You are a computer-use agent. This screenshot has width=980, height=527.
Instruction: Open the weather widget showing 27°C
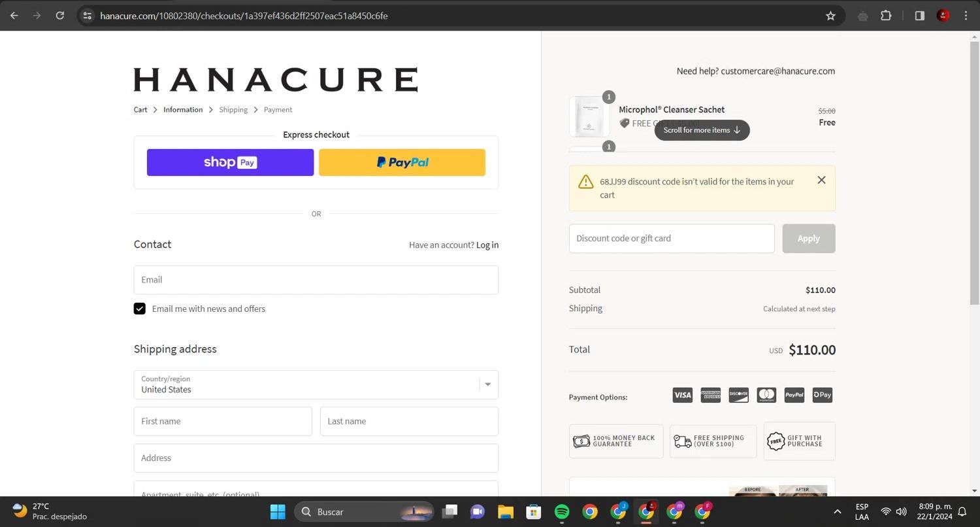[50, 512]
